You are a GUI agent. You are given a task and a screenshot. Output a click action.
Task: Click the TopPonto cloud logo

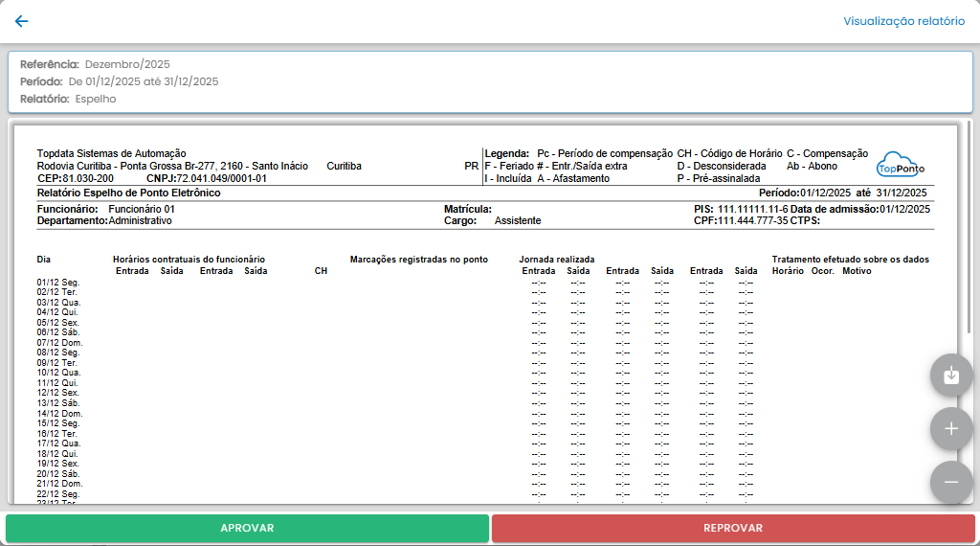901,165
